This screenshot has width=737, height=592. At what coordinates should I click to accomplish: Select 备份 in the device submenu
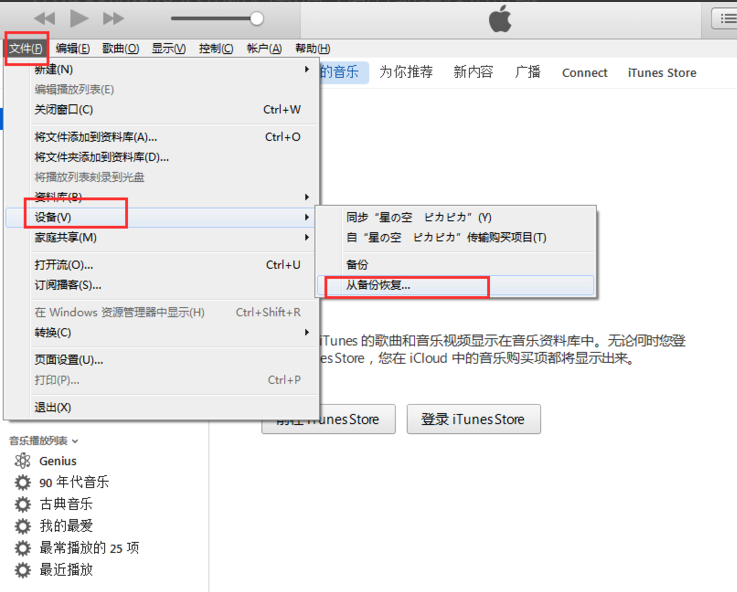pyautogui.click(x=455, y=265)
